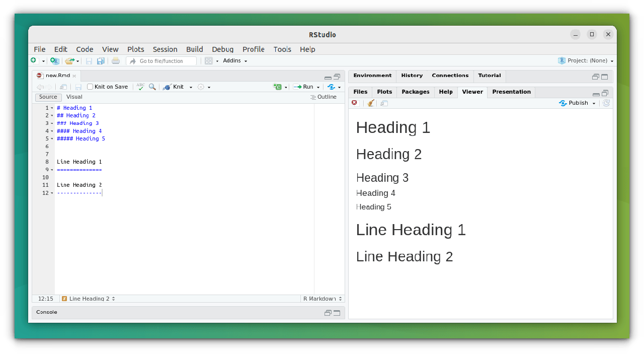Expand the Run options dropdown arrow

[318, 88]
